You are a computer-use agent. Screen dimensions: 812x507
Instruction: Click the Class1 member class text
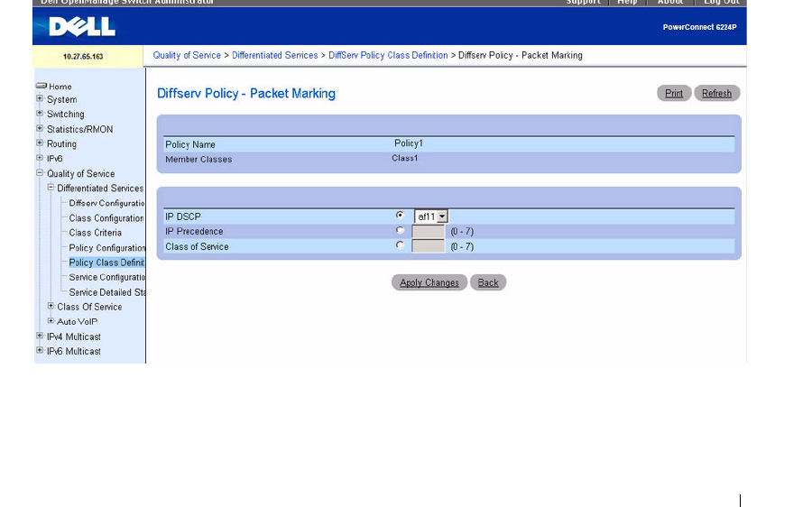click(404, 158)
